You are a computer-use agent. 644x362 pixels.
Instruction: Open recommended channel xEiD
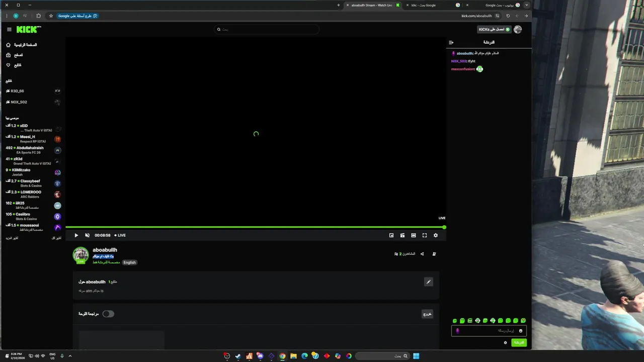click(33, 128)
